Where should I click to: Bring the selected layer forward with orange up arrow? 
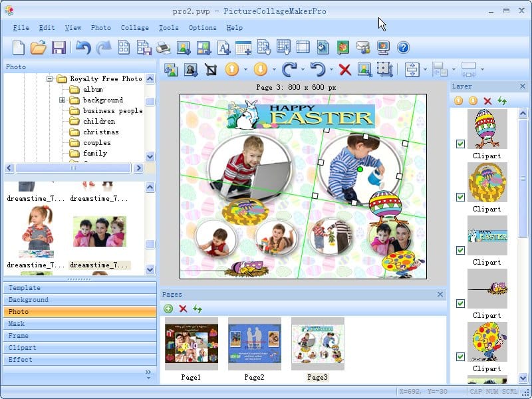pyautogui.click(x=458, y=100)
